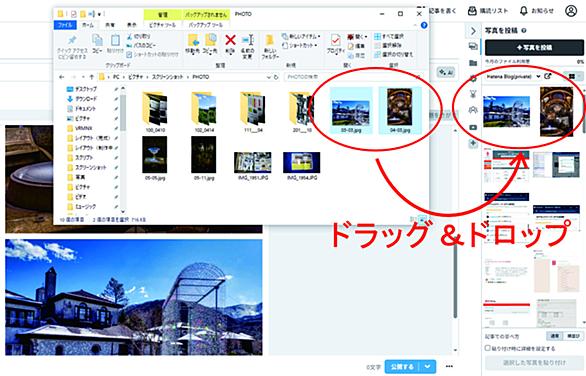The width and height of the screenshot is (586, 376).
Task: Click Edit (編集) in the Open group
Action: click(x=357, y=46)
